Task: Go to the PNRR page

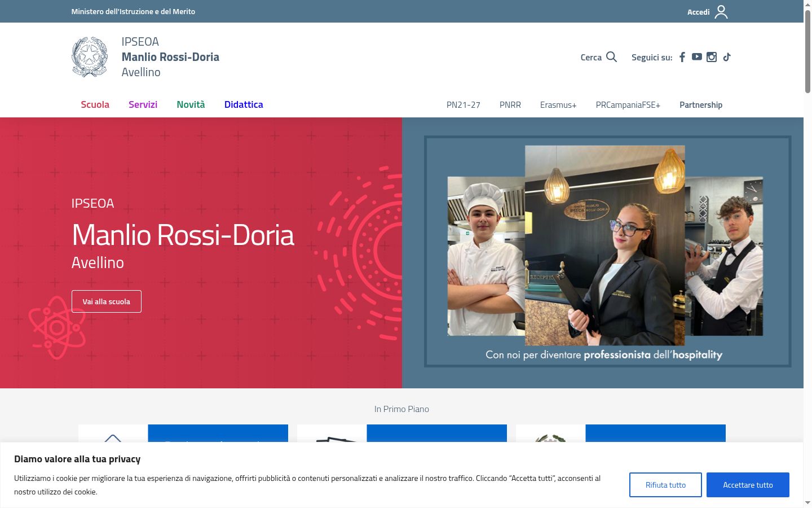Action: 510,105
